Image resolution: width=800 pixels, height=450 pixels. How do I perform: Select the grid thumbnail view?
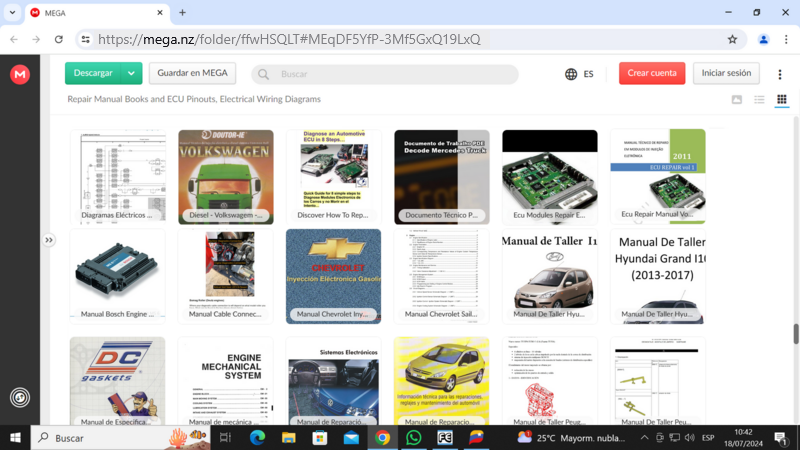pos(782,99)
